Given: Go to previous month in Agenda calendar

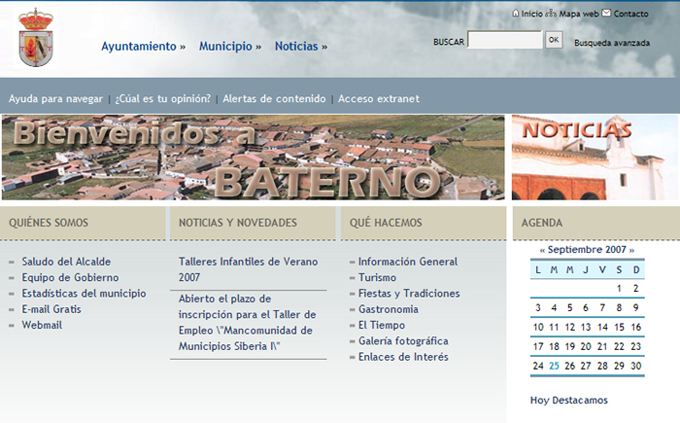Looking at the screenshot, I should pyautogui.click(x=542, y=249).
